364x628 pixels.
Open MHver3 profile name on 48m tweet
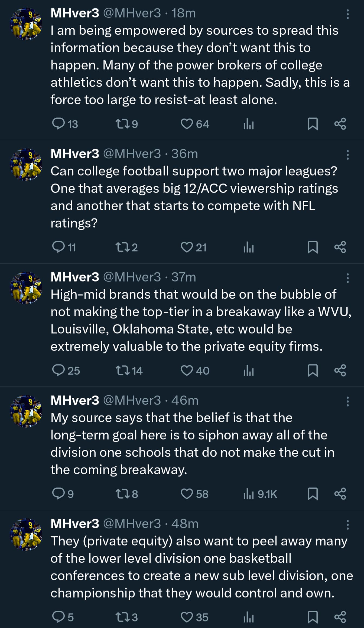[75, 524]
